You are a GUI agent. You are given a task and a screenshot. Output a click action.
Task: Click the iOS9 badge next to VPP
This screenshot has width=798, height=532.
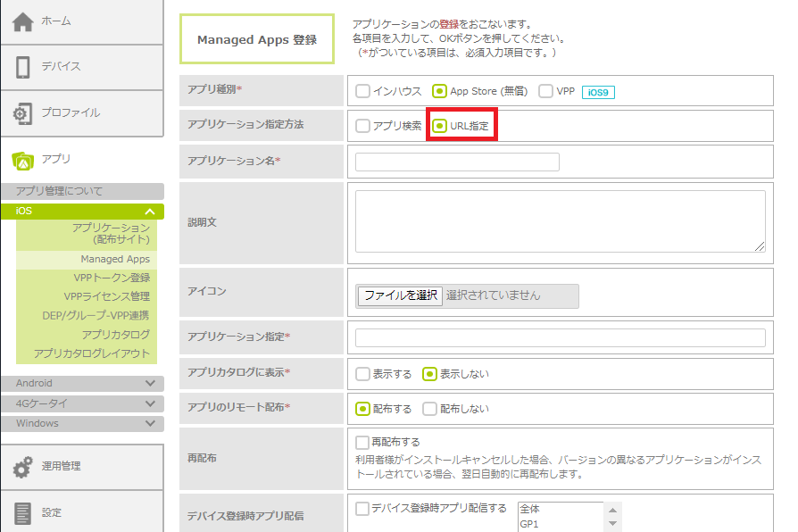pyautogui.click(x=600, y=92)
